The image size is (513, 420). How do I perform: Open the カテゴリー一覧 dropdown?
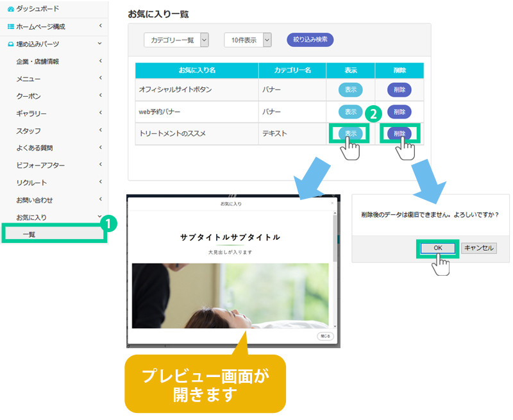tap(176, 40)
